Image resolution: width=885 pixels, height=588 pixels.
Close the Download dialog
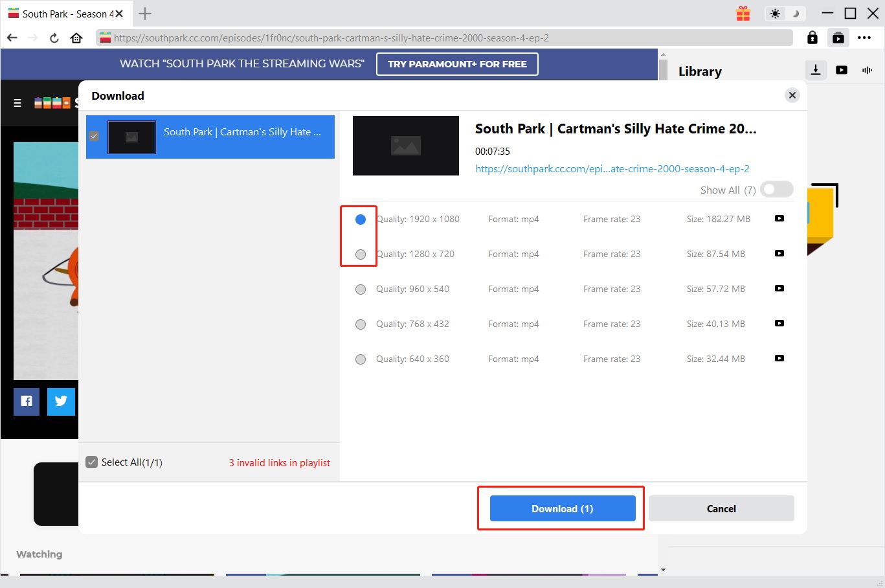pos(792,95)
